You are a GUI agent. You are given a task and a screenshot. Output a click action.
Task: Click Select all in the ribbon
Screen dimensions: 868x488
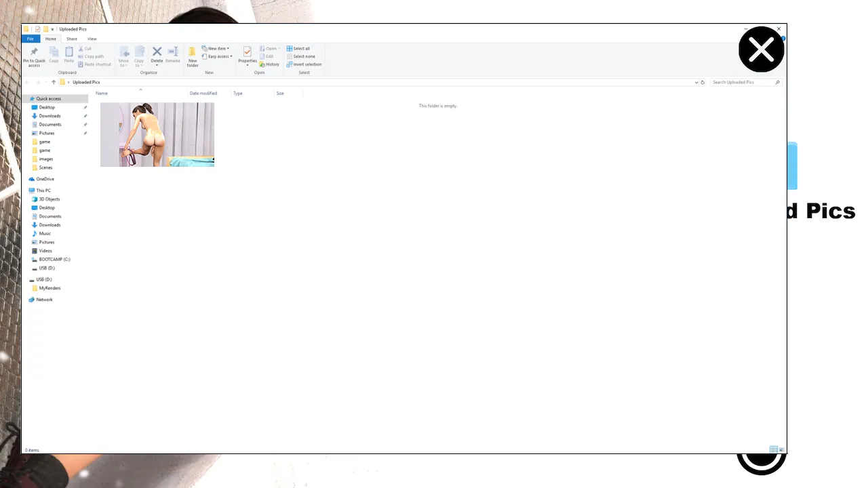(298, 49)
